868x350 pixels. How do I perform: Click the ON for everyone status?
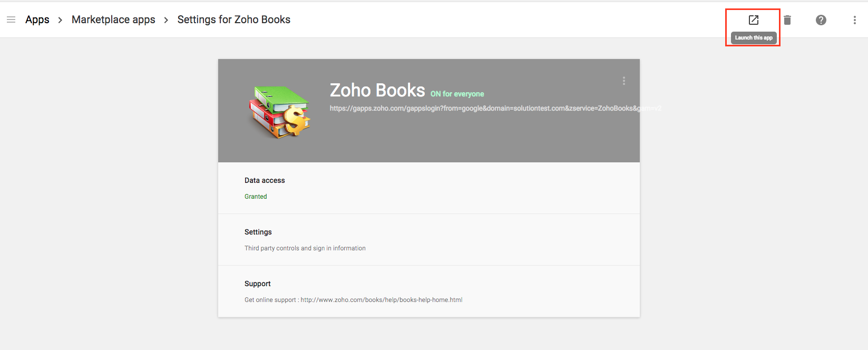coord(457,94)
